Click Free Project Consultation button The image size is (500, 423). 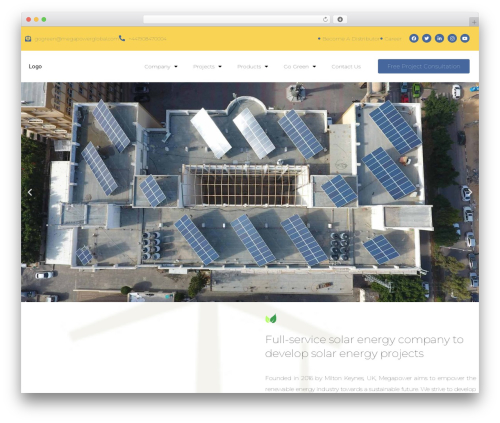tap(424, 66)
